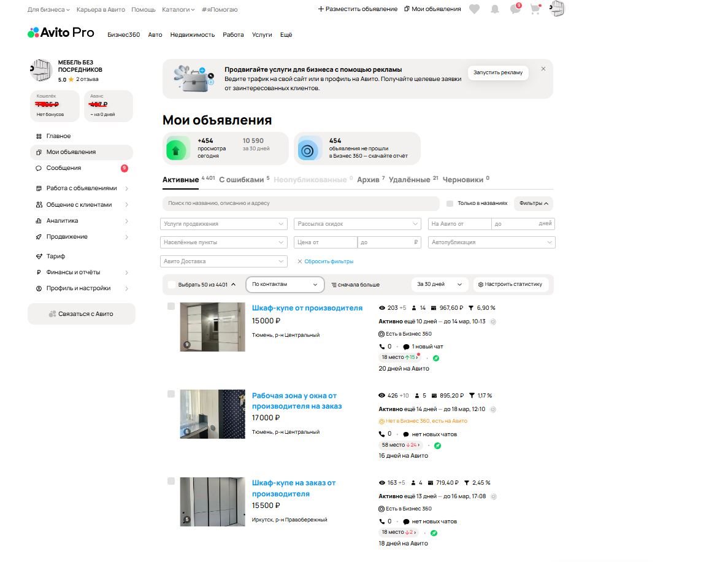Viewport: 728px width, 562px height.
Task: Click phone calls icon on first listing
Action: coord(382,347)
